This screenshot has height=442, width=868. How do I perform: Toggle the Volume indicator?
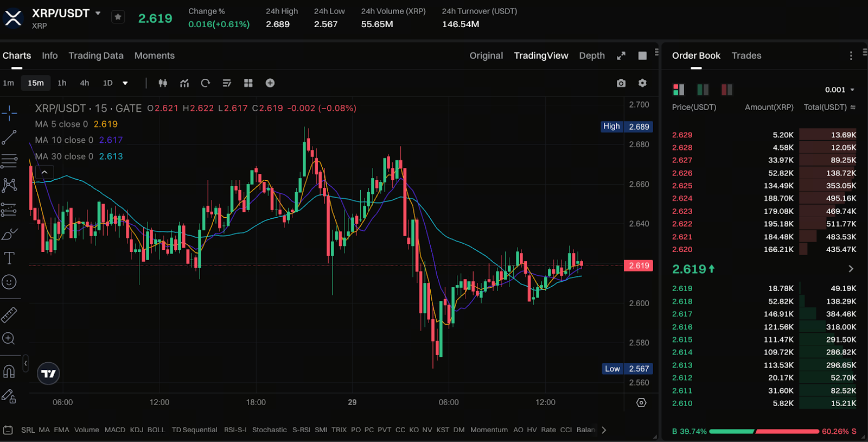87,430
